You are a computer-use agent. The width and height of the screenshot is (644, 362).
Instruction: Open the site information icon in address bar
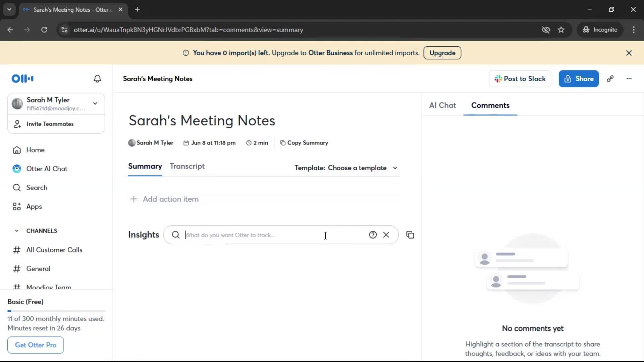tap(64, 30)
